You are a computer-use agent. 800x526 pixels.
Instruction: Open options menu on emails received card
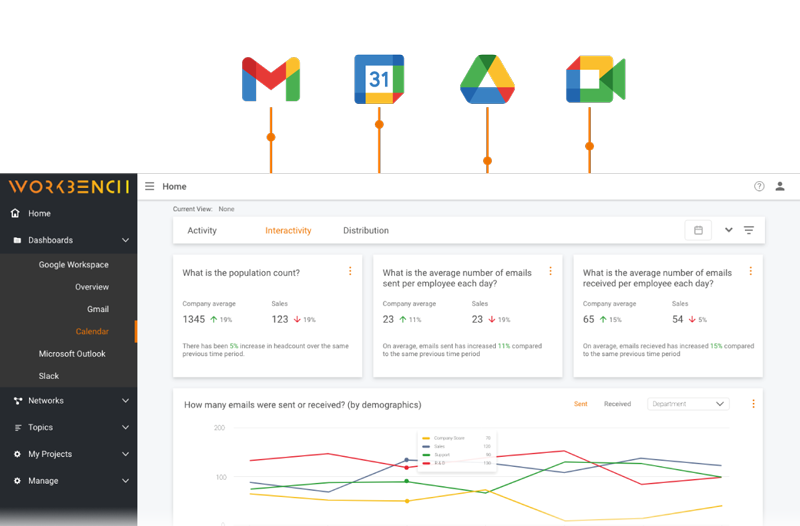tap(751, 271)
